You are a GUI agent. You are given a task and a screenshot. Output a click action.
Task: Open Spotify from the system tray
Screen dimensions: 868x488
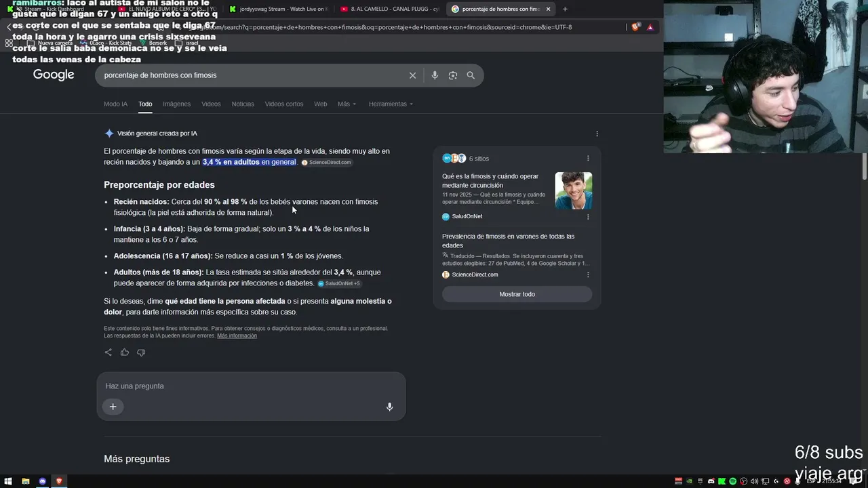coord(733,481)
